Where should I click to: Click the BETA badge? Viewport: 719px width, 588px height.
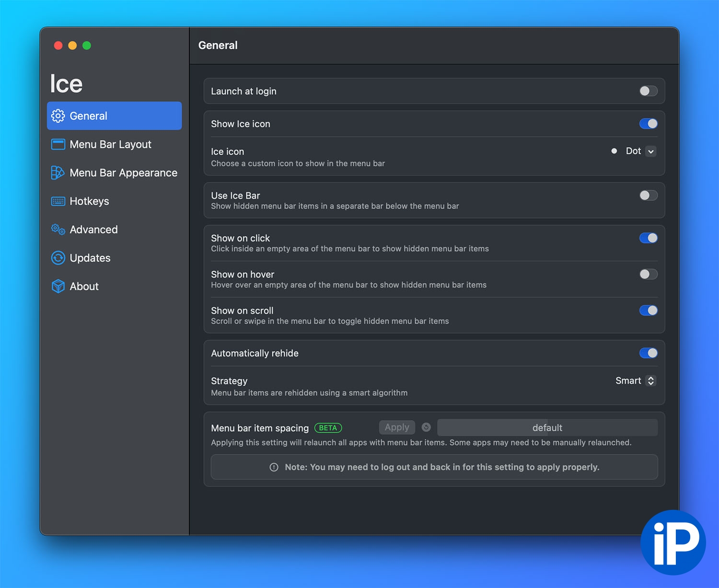pyautogui.click(x=328, y=428)
